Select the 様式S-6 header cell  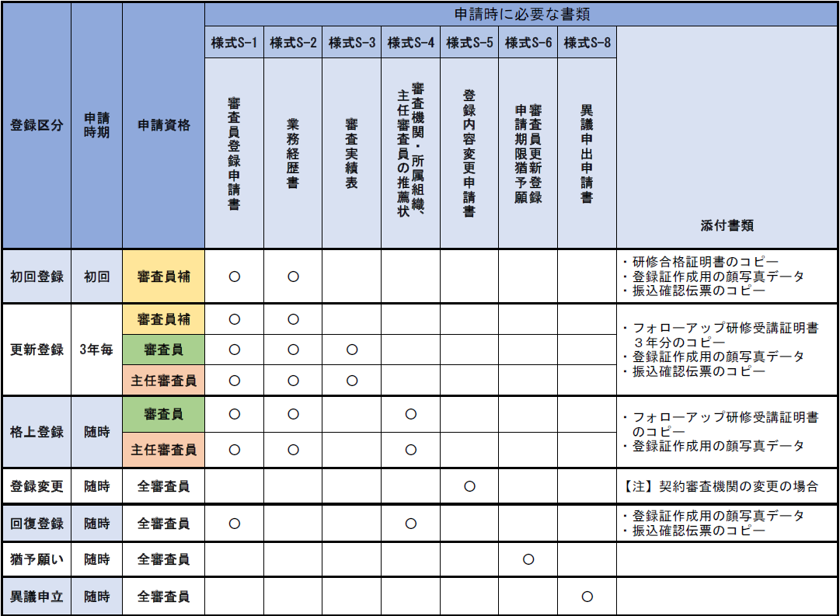[528, 42]
